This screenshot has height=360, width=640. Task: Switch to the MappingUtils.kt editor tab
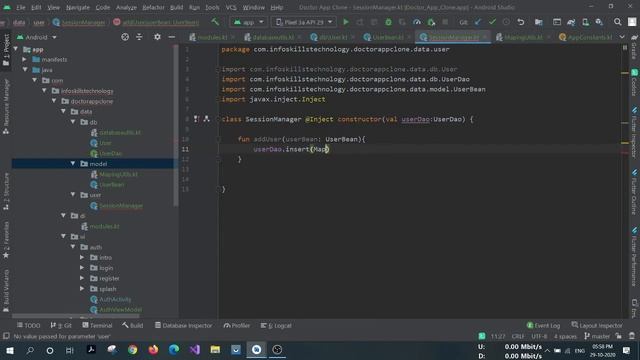pos(523,37)
